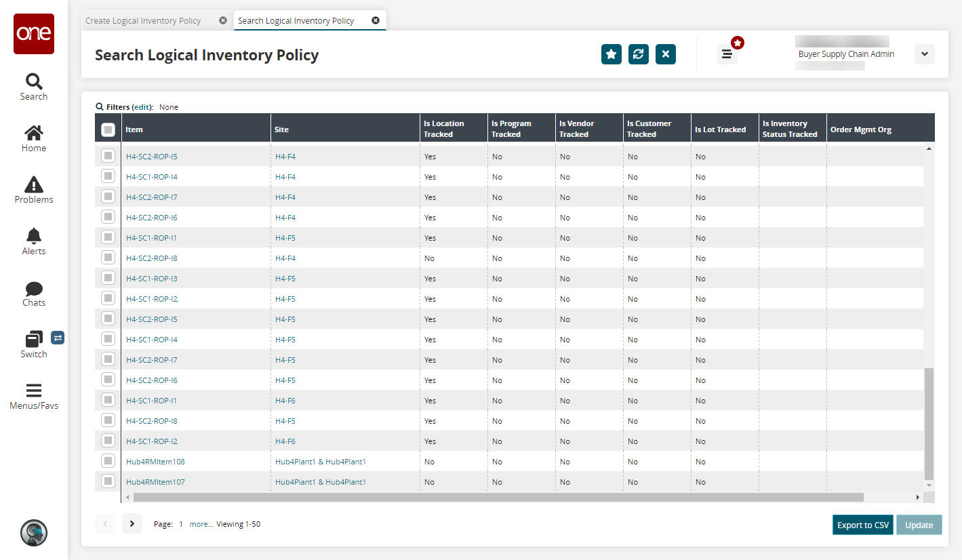Click the refresh icon in header
Viewport: 962px width, 560px height.
tap(638, 54)
